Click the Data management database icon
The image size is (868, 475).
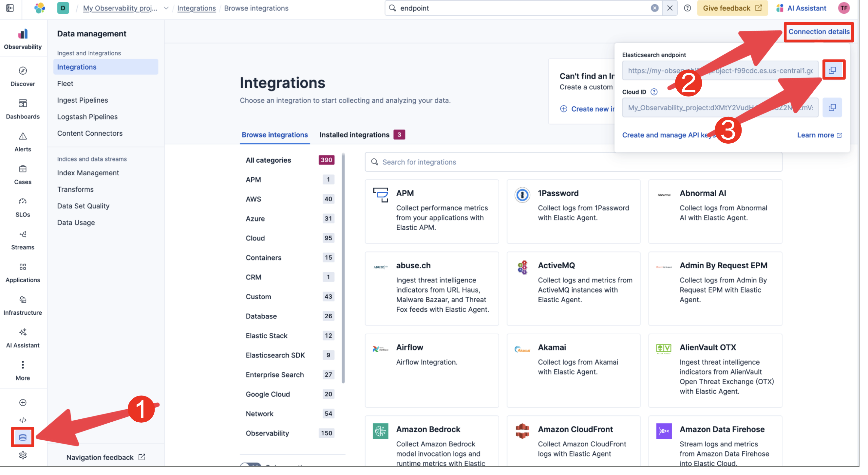(x=23, y=437)
